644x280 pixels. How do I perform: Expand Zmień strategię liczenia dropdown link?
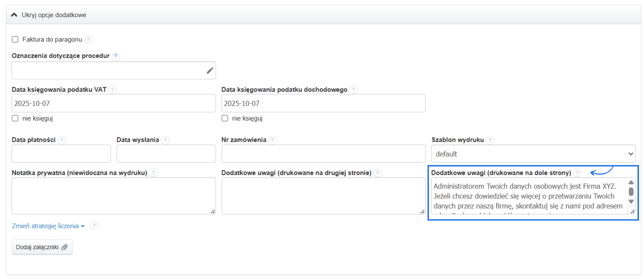point(48,226)
